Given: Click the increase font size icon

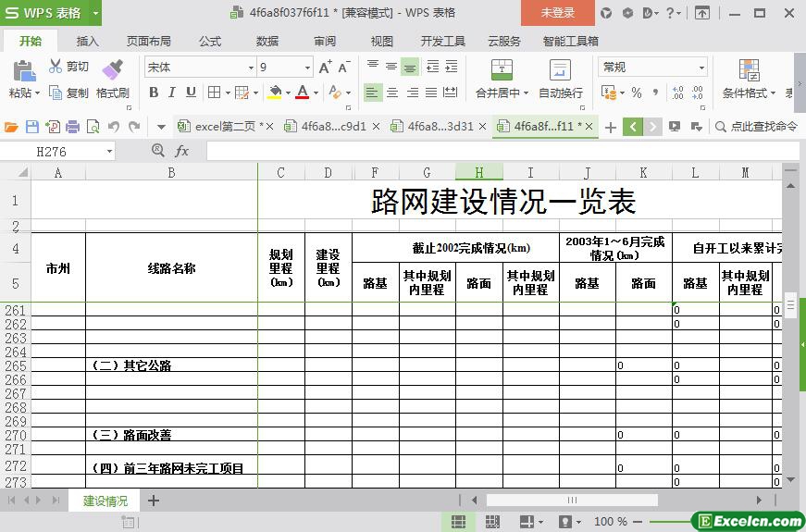Looking at the screenshot, I should tap(325, 68).
